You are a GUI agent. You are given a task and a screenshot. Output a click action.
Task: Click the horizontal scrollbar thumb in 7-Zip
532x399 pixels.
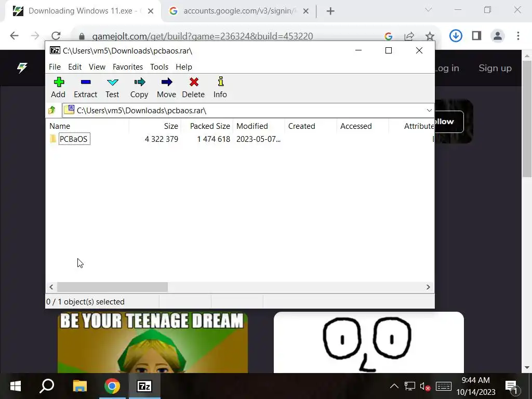(112, 287)
